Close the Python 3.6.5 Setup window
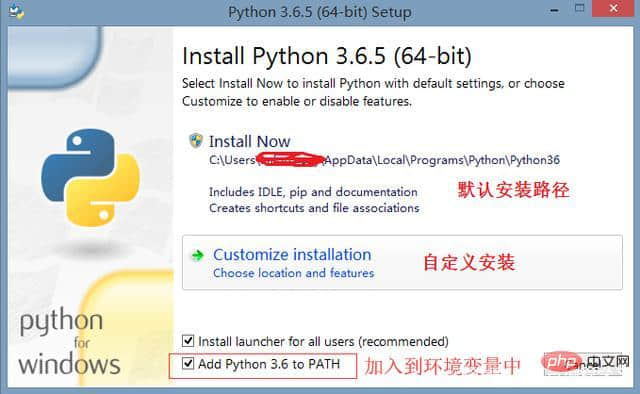Screen dimensions: 640x394 tap(613, 8)
